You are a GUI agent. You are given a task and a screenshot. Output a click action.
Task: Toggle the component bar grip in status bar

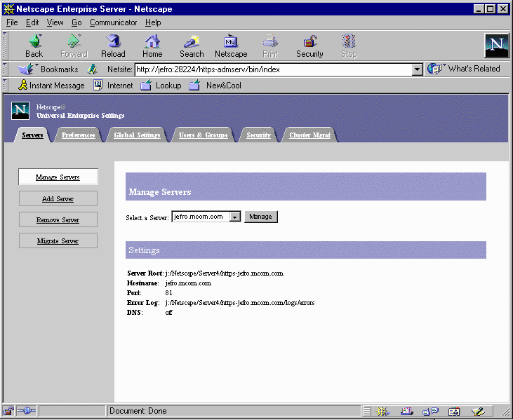[x=367, y=411]
